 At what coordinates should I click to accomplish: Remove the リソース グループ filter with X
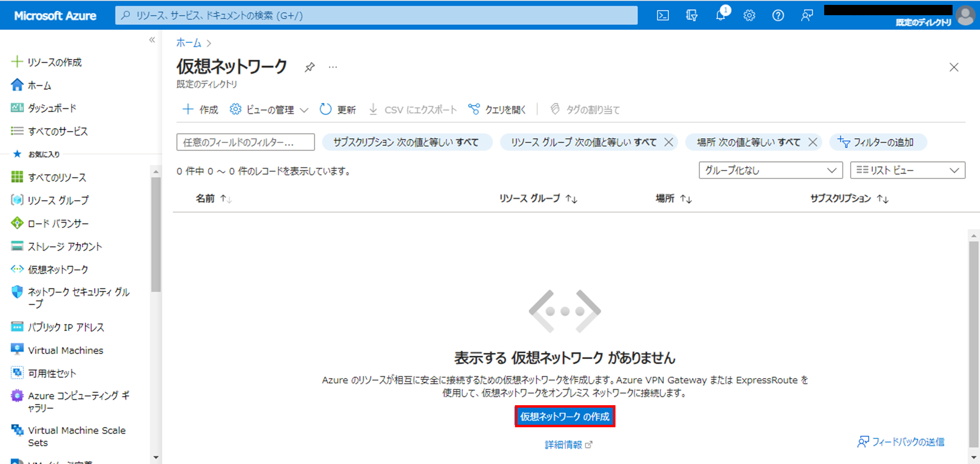pyautogui.click(x=668, y=142)
